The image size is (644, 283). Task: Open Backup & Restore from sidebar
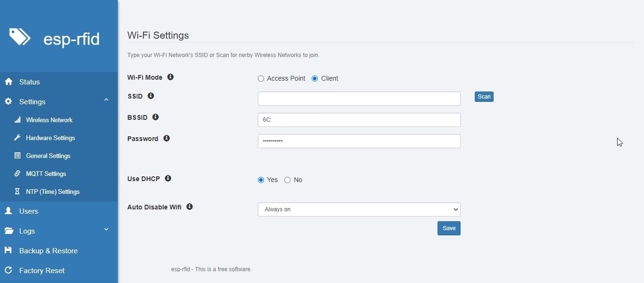tap(48, 250)
